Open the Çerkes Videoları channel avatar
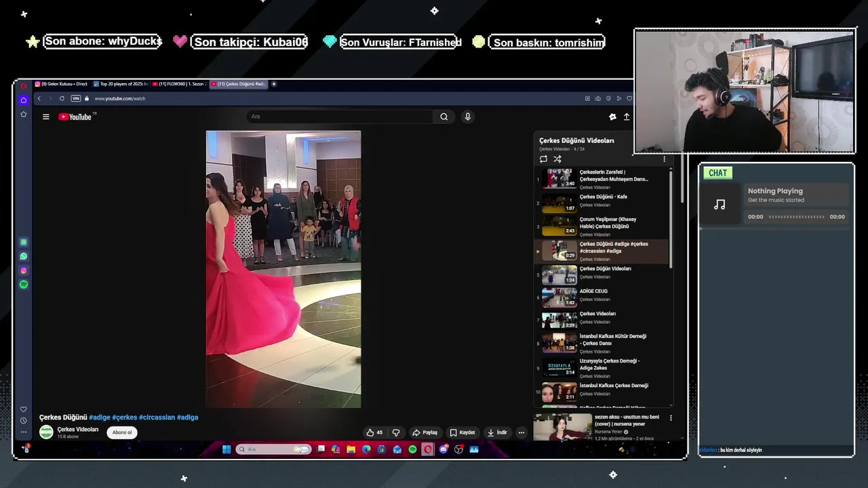Image resolution: width=868 pixels, height=488 pixels. coord(46,432)
